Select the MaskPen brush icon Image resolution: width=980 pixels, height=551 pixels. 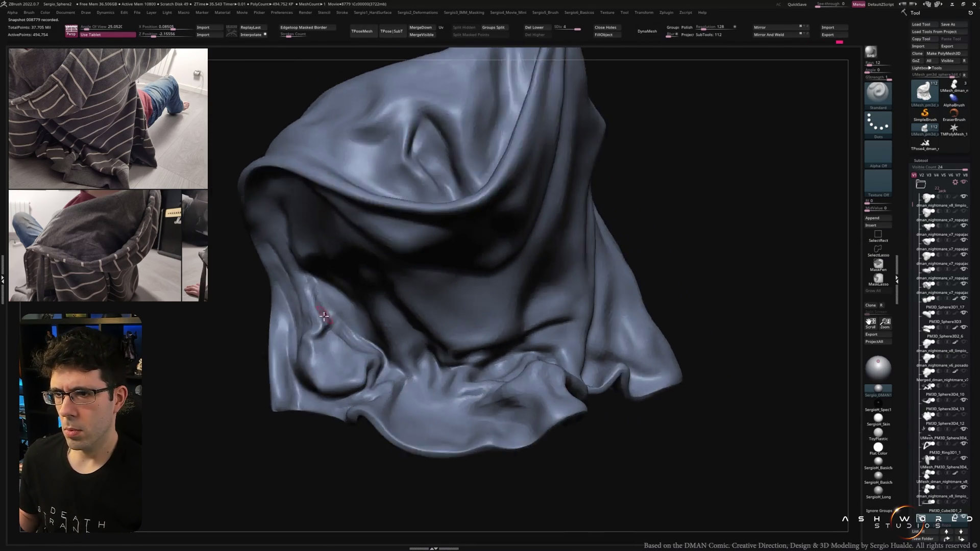(878, 263)
